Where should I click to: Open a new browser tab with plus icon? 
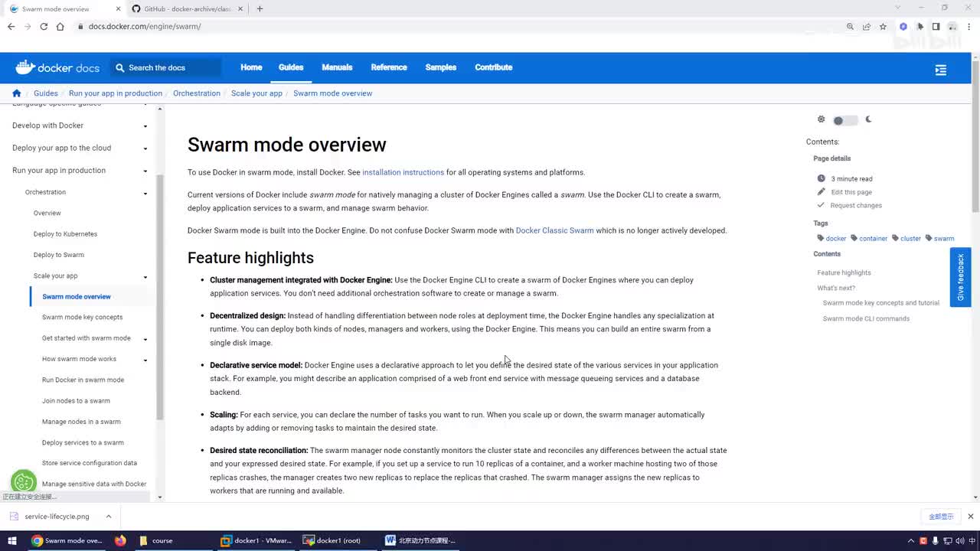point(260,9)
